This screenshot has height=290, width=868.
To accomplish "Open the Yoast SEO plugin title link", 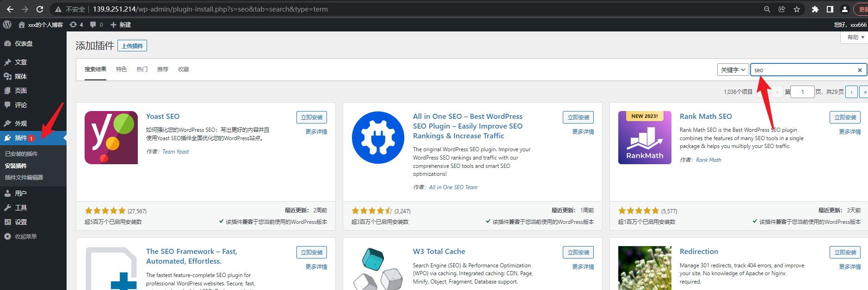I will click(163, 117).
